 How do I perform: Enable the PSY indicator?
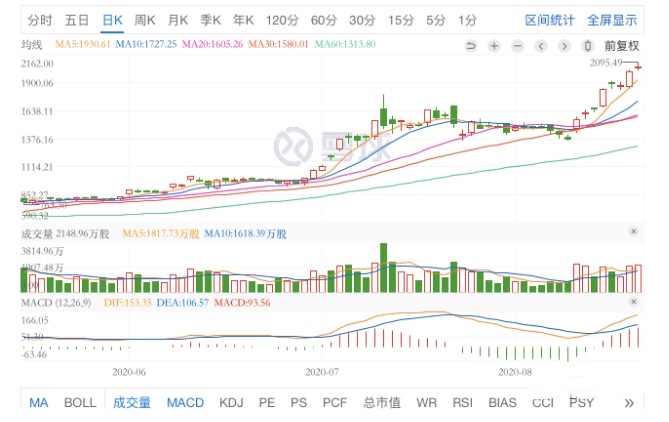coord(582,403)
